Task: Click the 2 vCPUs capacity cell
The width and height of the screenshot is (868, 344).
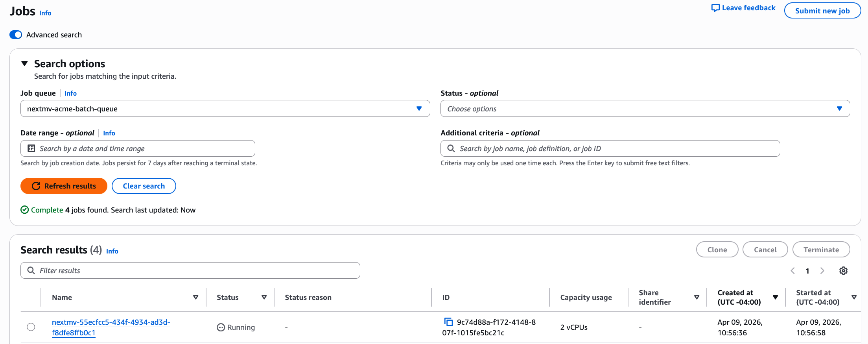Action: tap(574, 327)
